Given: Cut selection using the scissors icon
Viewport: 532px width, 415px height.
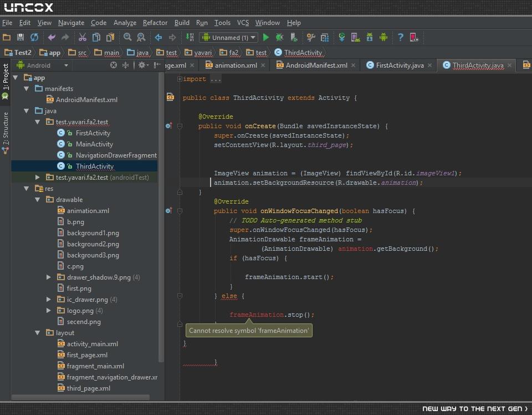Looking at the screenshot, I should [x=83, y=37].
